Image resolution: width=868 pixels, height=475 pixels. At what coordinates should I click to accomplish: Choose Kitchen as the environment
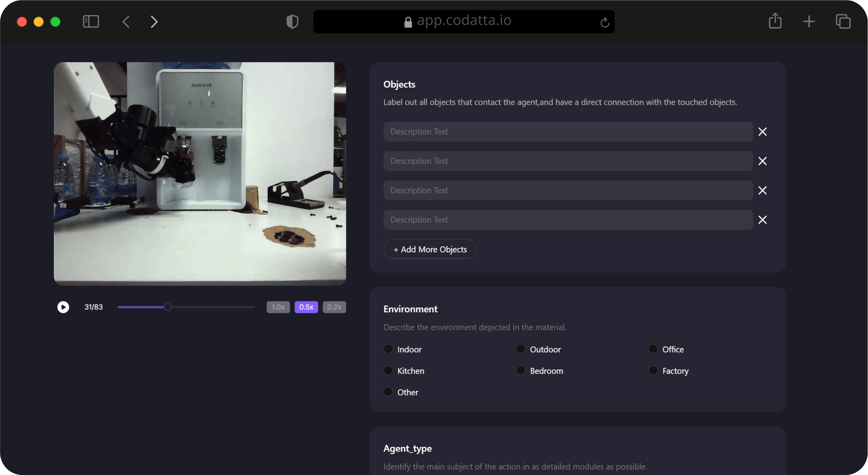click(x=388, y=370)
